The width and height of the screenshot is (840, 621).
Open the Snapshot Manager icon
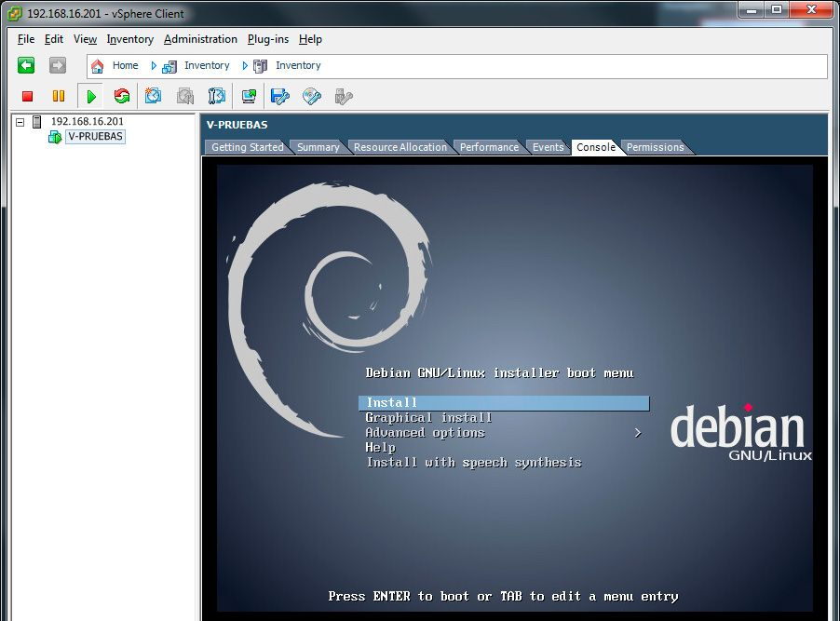click(x=216, y=97)
